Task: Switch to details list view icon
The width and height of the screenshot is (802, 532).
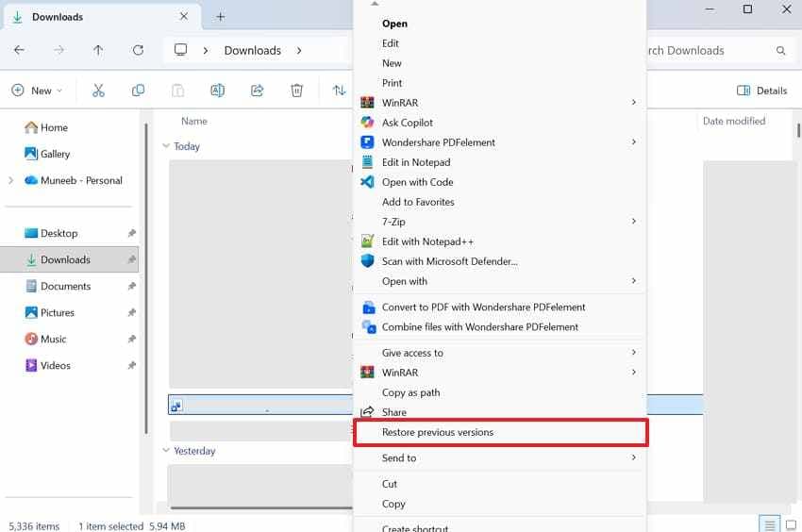Action: point(769,524)
